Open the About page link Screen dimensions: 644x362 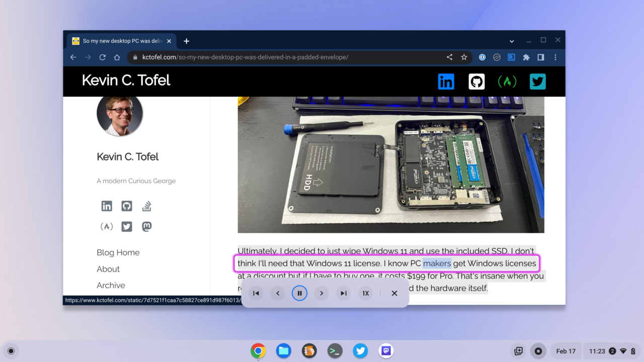pyautogui.click(x=108, y=269)
